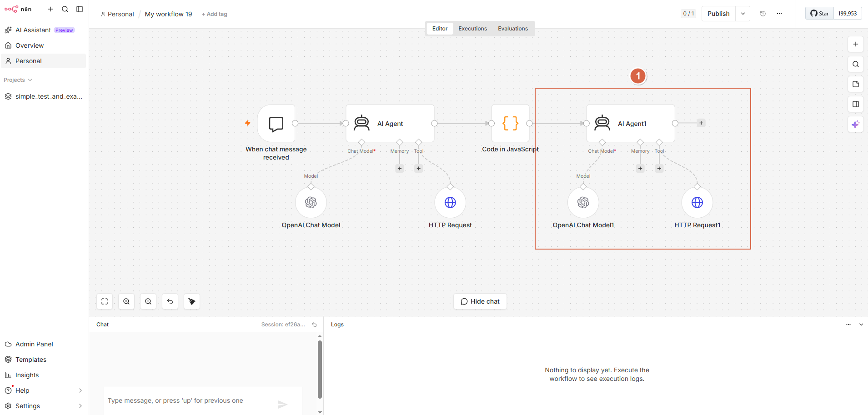This screenshot has width=868, height=415.
Task: Expand Publish dropdown arrow
Action: (743, 14)
